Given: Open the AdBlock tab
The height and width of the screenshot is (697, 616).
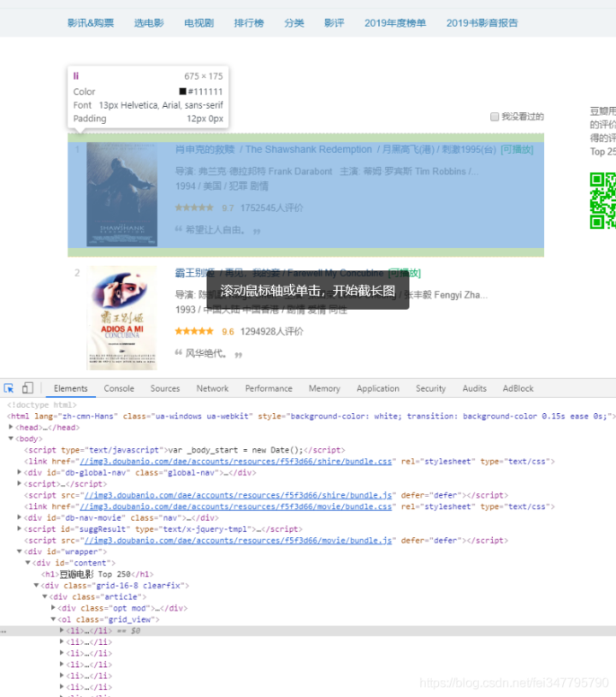Looking at the screenshot, I should [518, 388].
